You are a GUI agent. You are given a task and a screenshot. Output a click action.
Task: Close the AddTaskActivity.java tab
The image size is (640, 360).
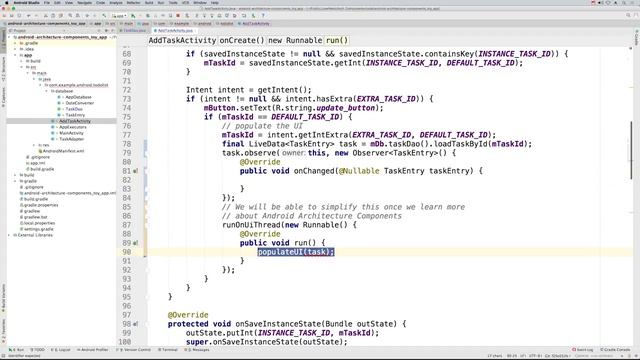coord(195,31)
